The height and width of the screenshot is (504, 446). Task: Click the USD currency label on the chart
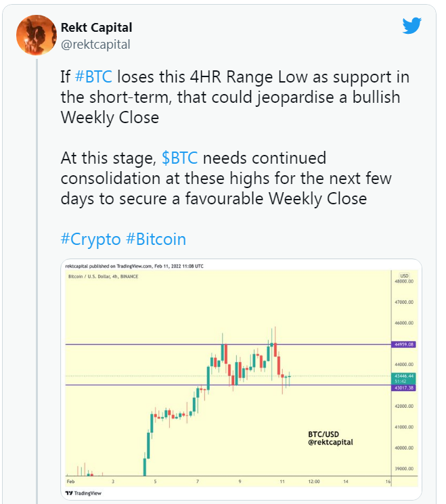pyautogui.click(x=405, y=276)
